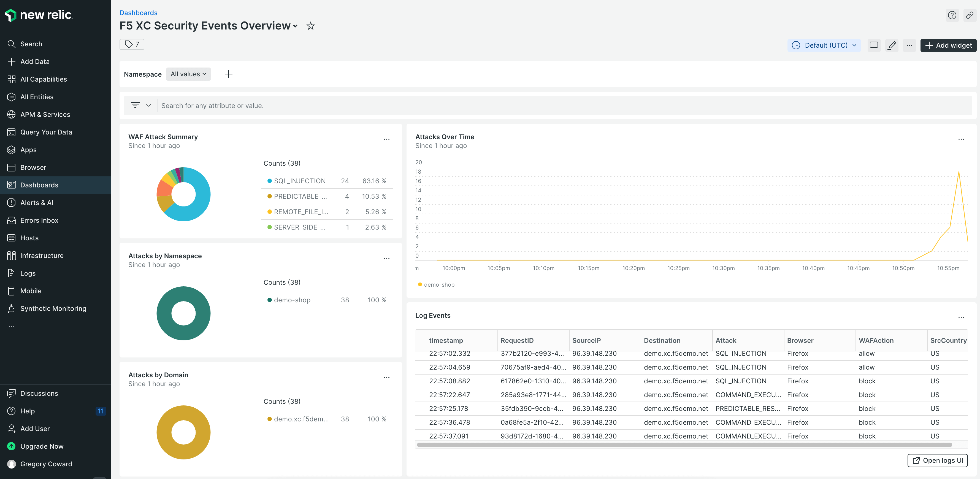Expand the filter bar options chevron

click(148, 106)
